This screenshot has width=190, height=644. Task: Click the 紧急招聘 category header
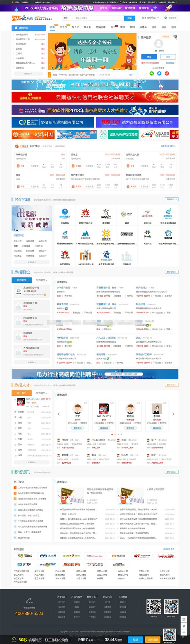[28, 28]
